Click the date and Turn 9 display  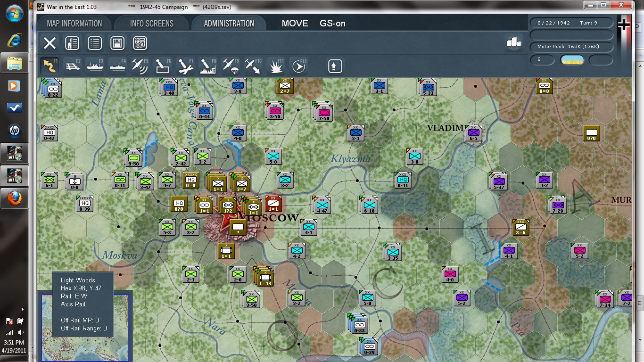572,23
